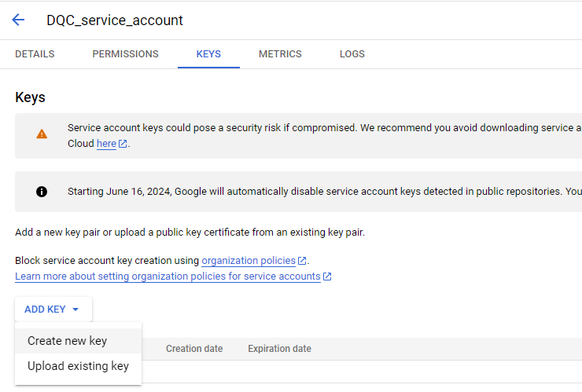Click external-link icon after Learn more link
This screenshot has width=582, height=392.
327,277
